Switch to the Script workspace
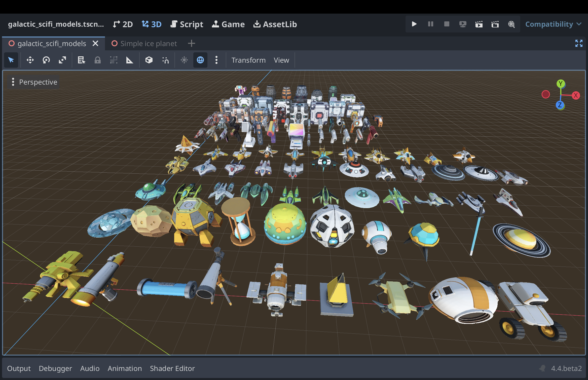588x380 pixels. coord(187,24)
